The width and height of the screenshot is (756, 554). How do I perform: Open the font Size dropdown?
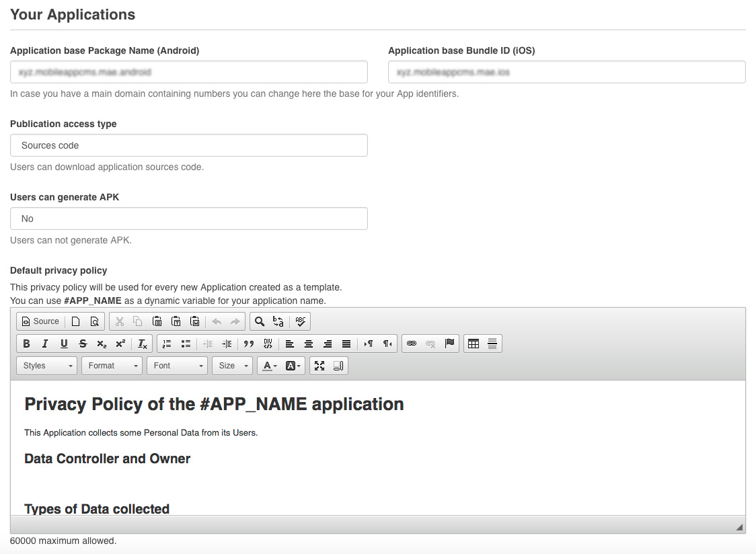[x=232, y=366]
